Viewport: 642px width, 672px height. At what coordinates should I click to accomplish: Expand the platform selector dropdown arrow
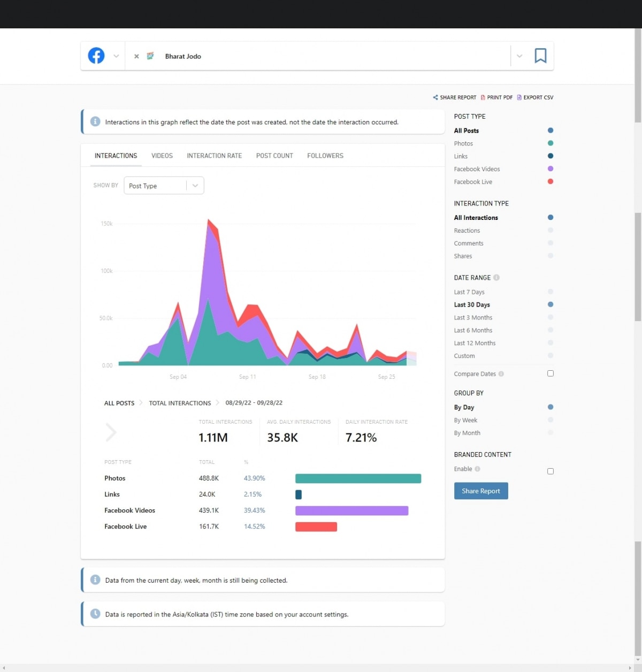coord(116,56)
